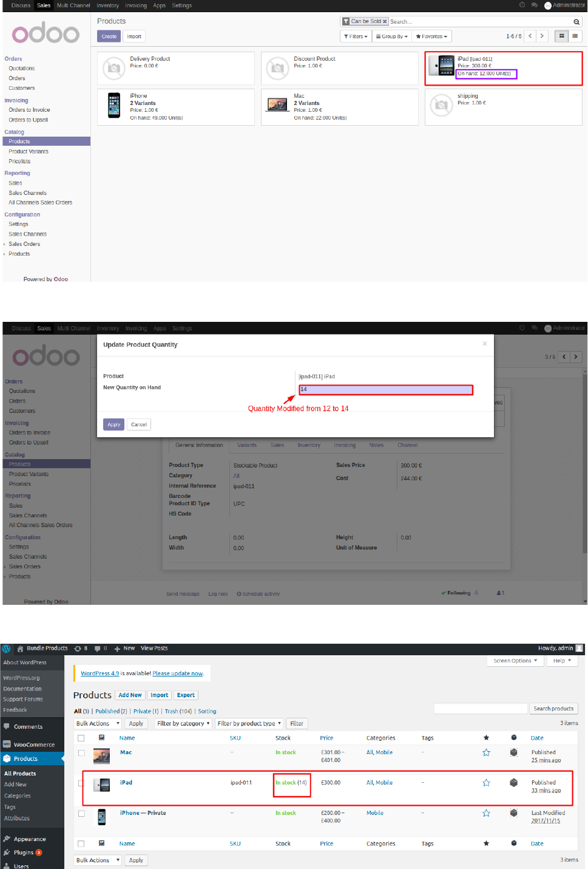
Task: Open the Filters dropdown in Odoo Products
Action: [x=356, y=36]
